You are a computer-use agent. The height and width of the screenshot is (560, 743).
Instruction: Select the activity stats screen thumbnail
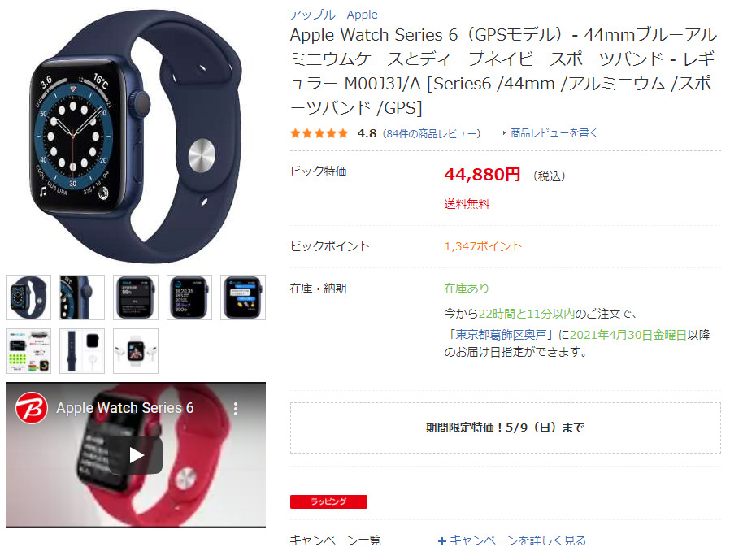(x=189, y=297)
